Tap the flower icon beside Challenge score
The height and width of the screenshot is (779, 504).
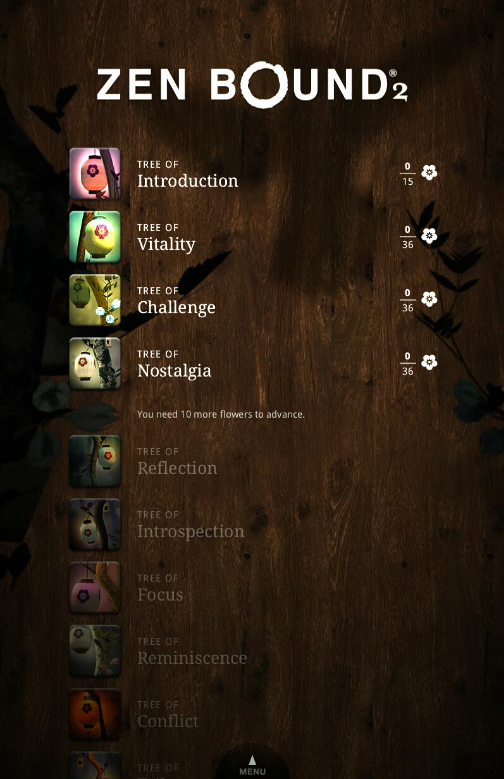(429, 299)
